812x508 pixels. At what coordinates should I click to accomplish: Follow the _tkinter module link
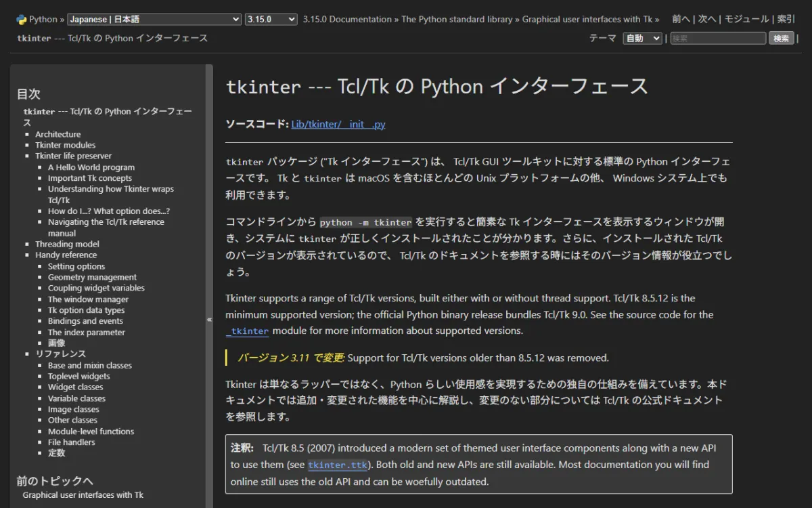point(247,331)
